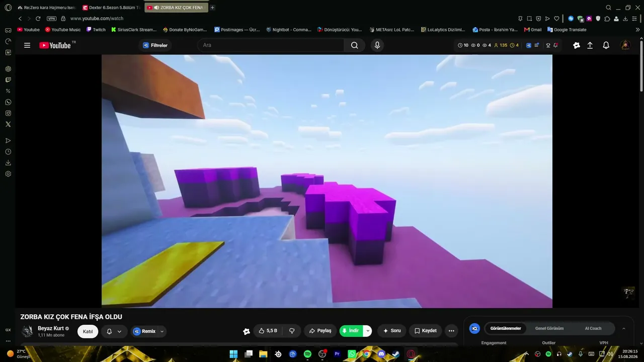The width and height of the screenshot is (644, 362).
Task: Switch to the AI Coach tab
Action: [x=593, y=328]
